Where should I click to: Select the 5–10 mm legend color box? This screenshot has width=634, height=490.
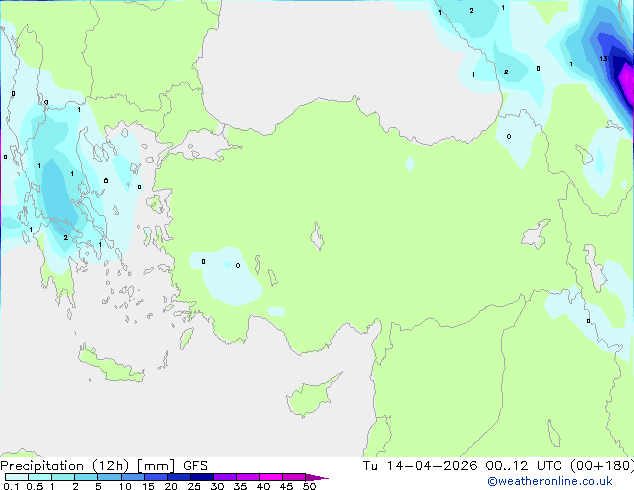click(x=109, y=477)
